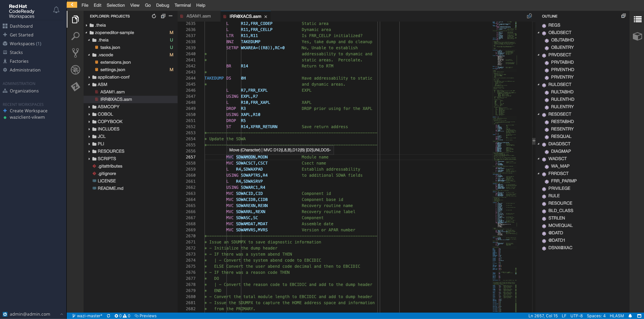644x319 pixels.
Task: Click the wazi-master* git branch indicator
Action: 87,316
